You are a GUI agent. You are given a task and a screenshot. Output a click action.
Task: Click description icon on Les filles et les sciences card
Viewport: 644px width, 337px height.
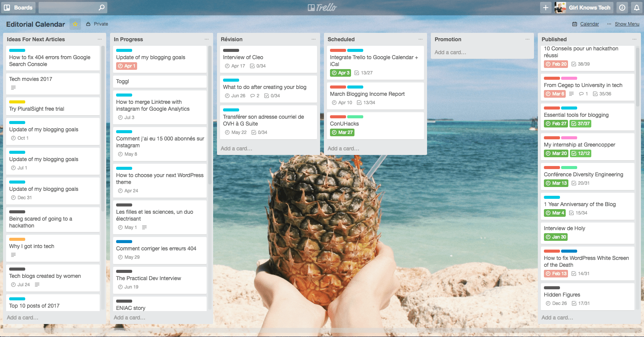coord(144,227)
